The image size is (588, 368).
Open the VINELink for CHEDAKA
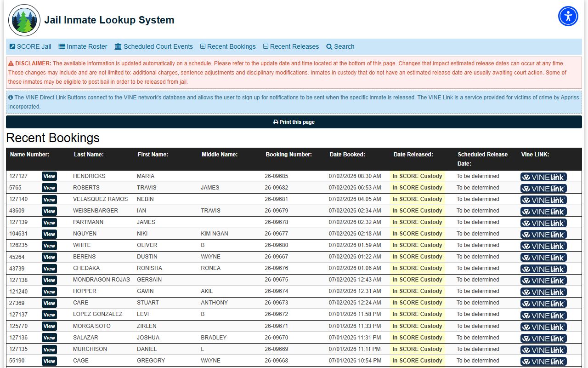click(543, 269)
